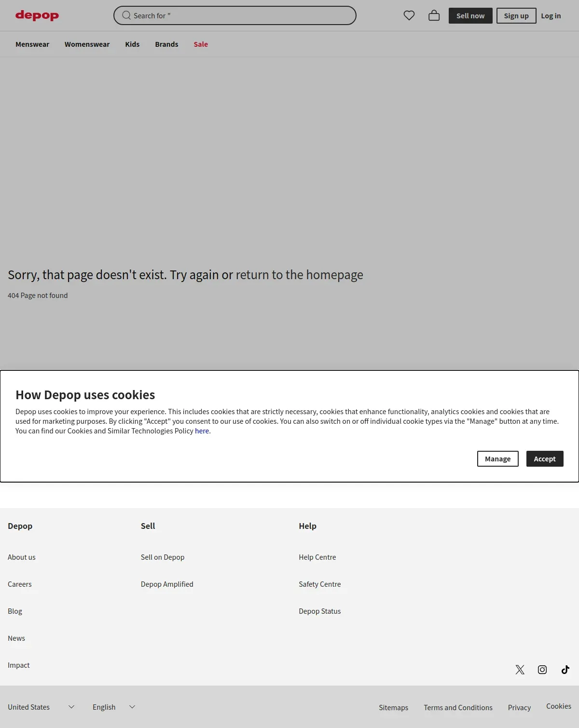Image resolution: width=579 pixels, height=728 pixels.
Task: Open the cookie policy 'here' link
Action: pyautogui.click(x=202, y=431)
